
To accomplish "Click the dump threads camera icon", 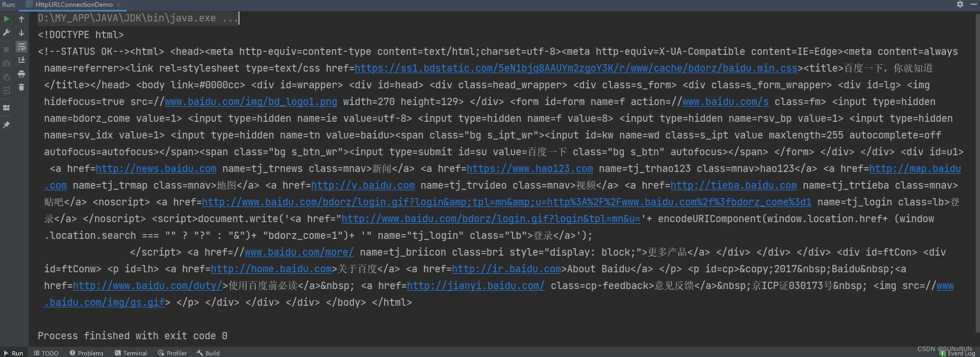I will (x=6, y=63).
